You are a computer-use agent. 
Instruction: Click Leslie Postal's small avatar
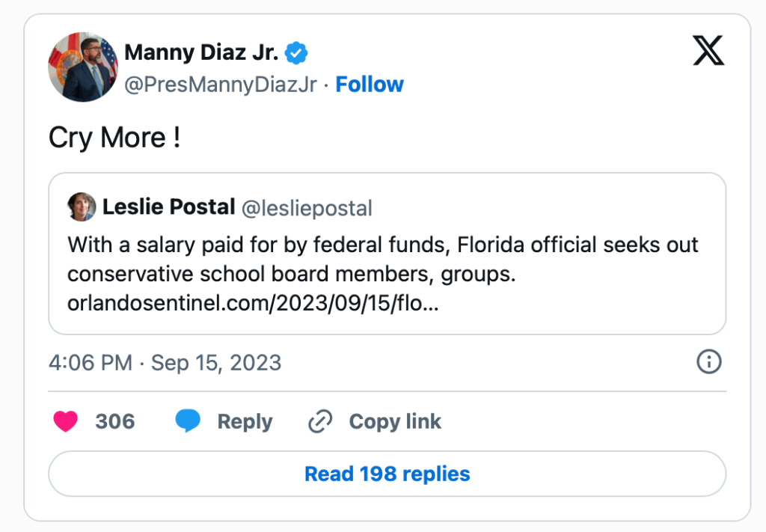click(x=82, y=207)
